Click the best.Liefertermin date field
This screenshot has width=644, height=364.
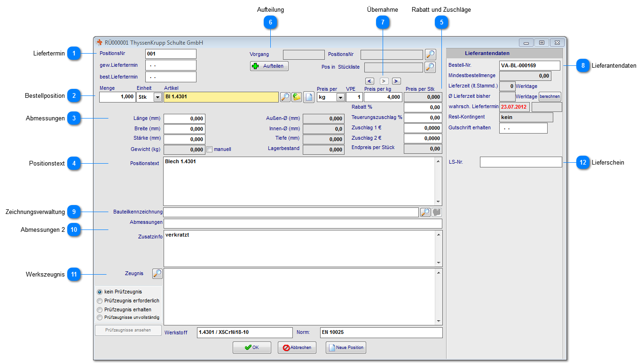(171, 77)
